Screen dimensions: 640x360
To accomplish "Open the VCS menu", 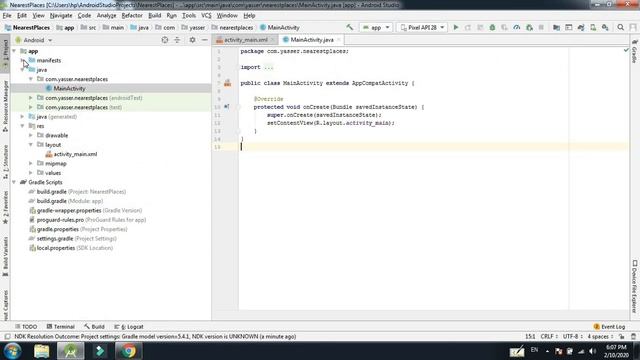I will click(x=206, y=16).
